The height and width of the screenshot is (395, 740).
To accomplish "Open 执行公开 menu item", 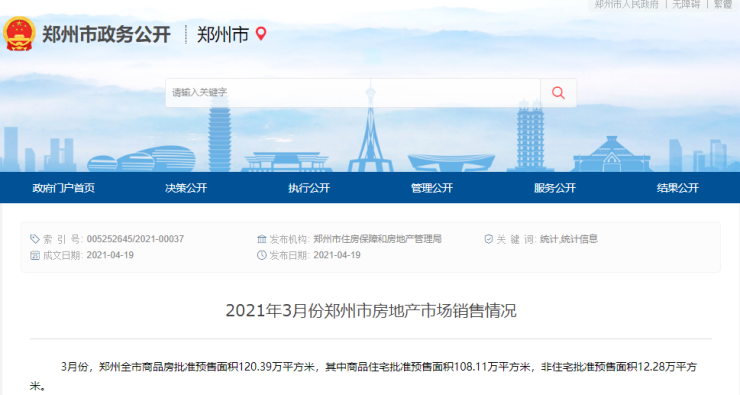I will tap(309, 188).
